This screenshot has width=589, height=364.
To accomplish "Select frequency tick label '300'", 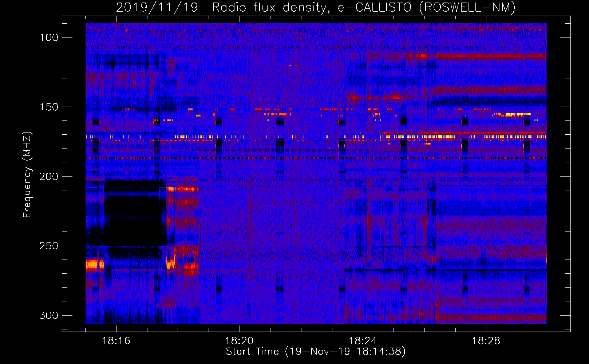I will point(49,315).
